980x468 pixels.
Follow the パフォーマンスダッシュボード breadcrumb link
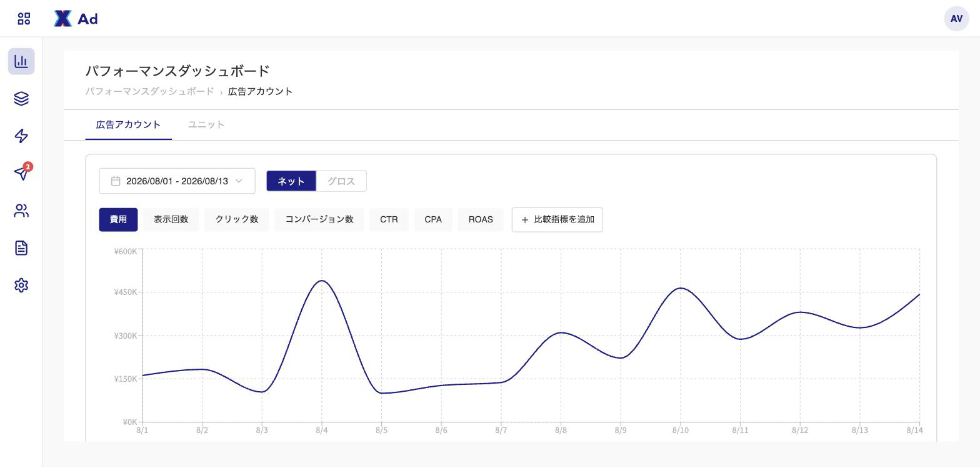(149, 91)
